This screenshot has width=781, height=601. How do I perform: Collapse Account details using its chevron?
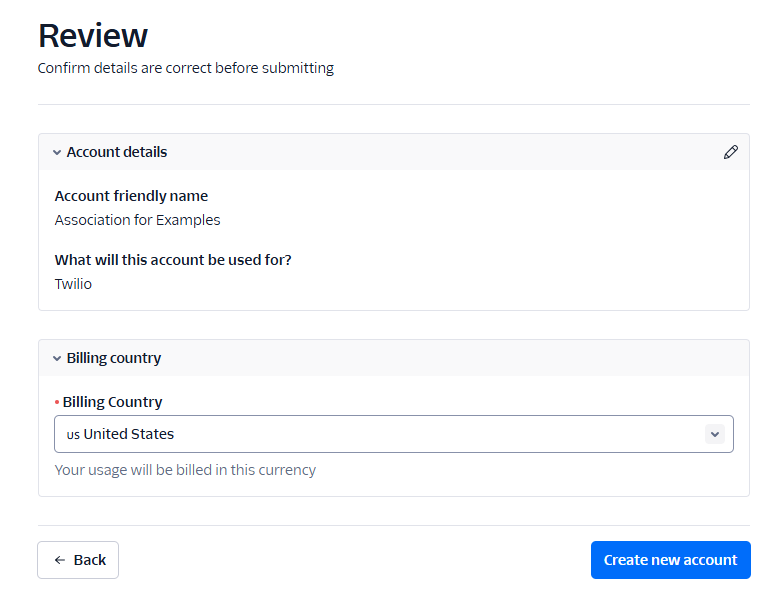point(57,153)
